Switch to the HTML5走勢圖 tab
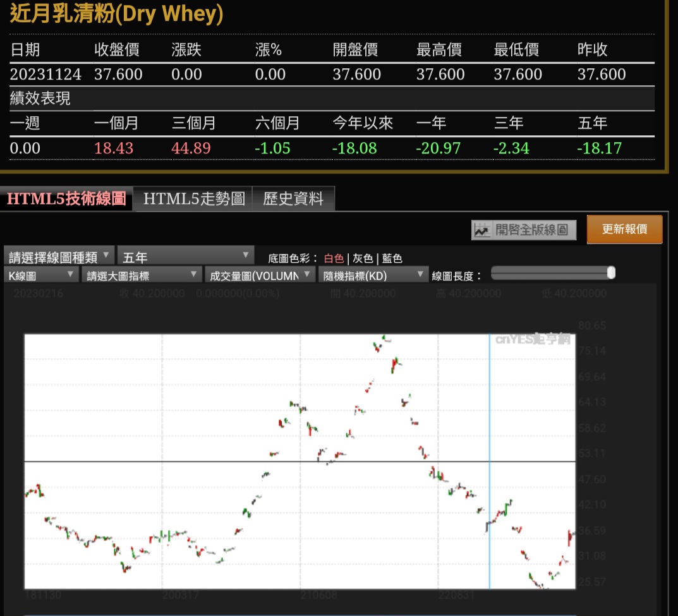This screenshot has width=678, height=616. click(193, 198)
